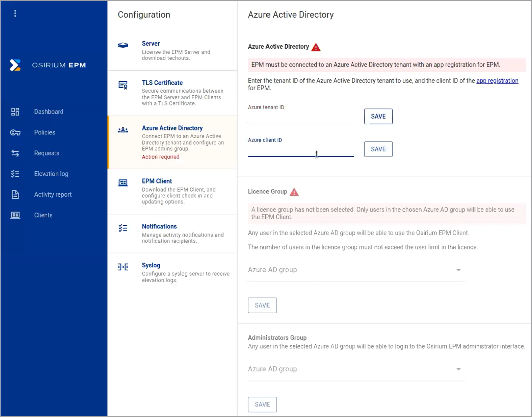The height and width of the screenshot is (417, 532).
Task: Select the EPM Client configuration section
Action: (x=172, y=191)
